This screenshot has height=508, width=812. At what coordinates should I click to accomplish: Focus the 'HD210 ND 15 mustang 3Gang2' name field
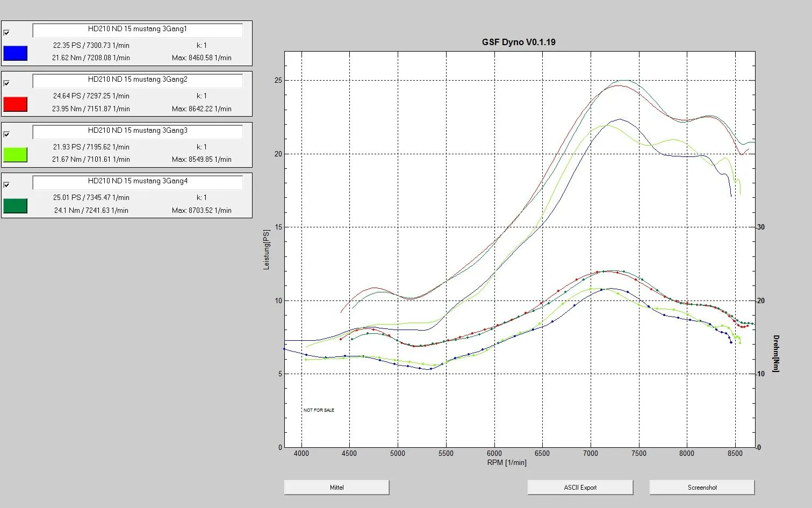coord(138,81)
